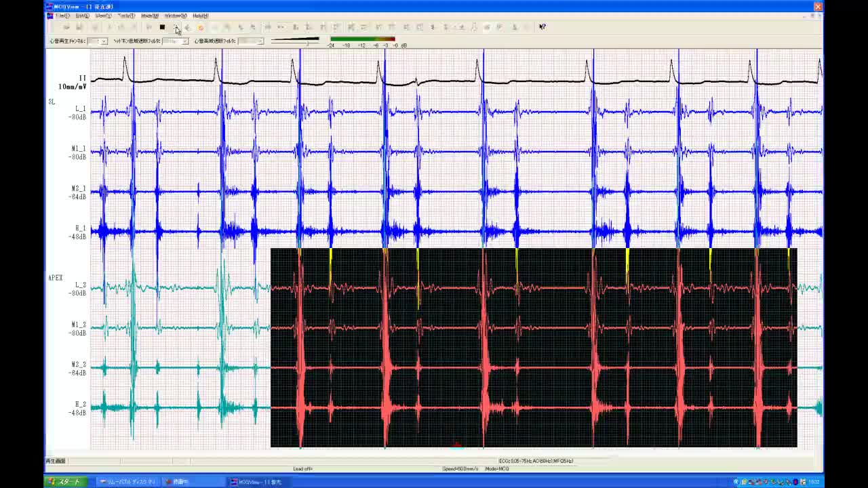Close the MCGView window

coord(817,7)
